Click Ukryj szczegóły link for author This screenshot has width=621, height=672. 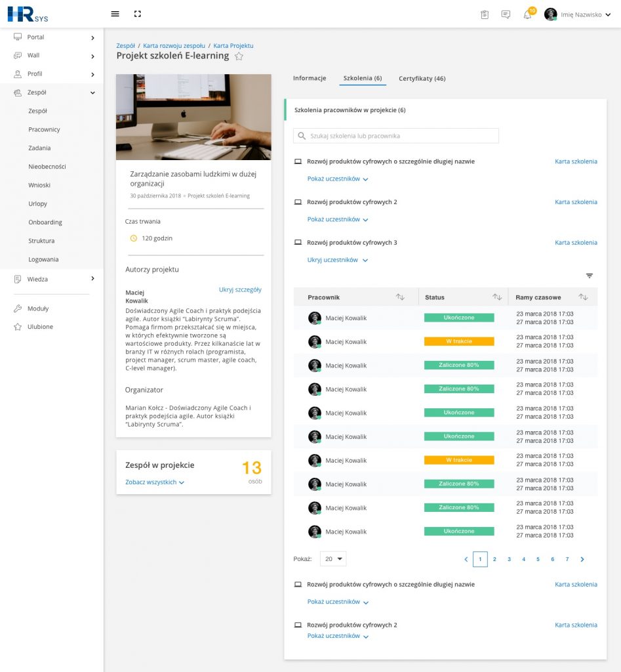pyautogui.click(x=240, y=289)
